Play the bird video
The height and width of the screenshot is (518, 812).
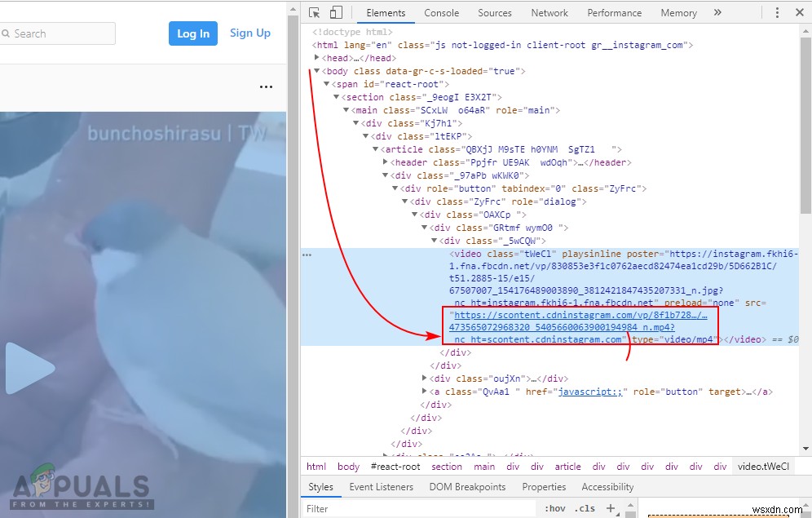point(30,368)
